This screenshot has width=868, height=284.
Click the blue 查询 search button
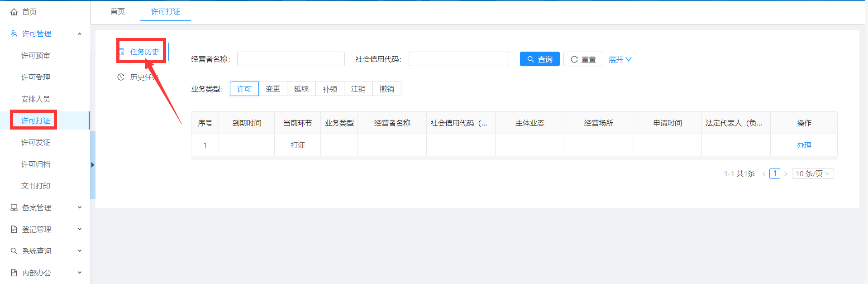pyautogui.click(x=539, y=59)
